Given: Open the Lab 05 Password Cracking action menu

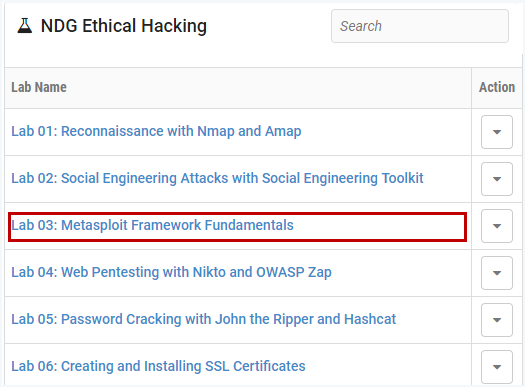Looking at the screenshot, I should click(x=497, y=320).
